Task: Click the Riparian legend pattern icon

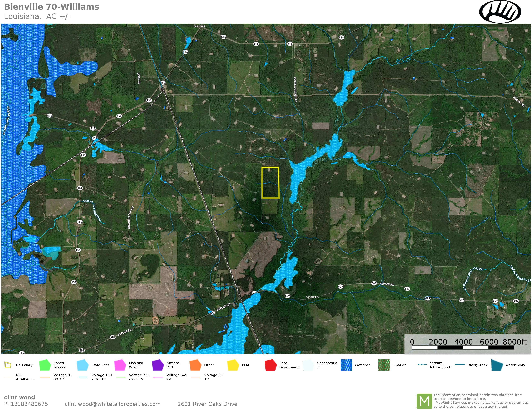Action: (x=384, y=365)
